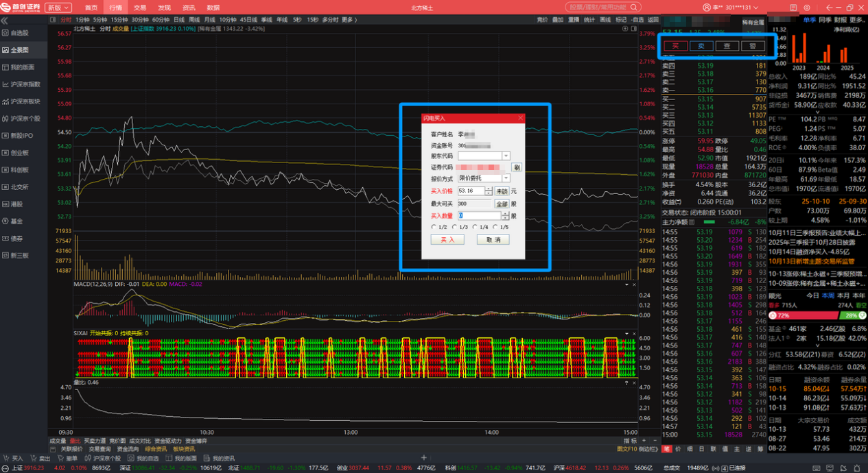The image size is (868, 473).
Task: Open the 新版 version dropdown
Action: (59, 8)
